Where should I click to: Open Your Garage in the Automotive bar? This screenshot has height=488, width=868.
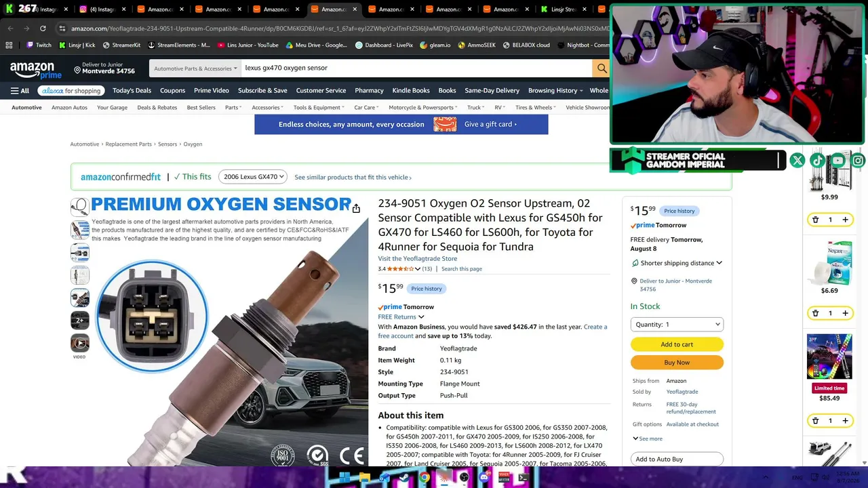tap(112, 108)
